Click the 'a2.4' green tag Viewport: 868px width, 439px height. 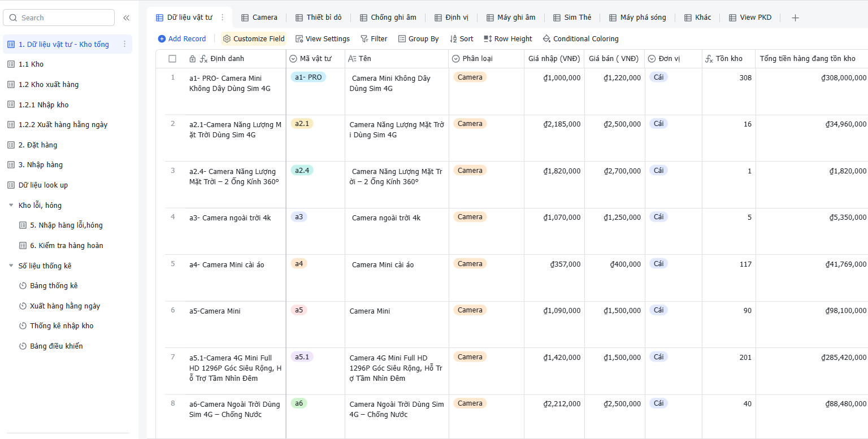tap(302, 171)
